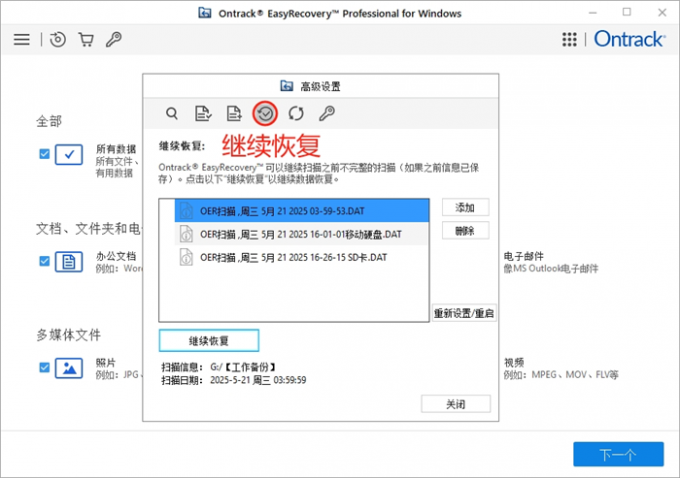The width and height of the screenshot is (680, 478).
Task: Select scan entry 5月 21 2025 03-59-53.DAT
Action: (x=302, y=211)
